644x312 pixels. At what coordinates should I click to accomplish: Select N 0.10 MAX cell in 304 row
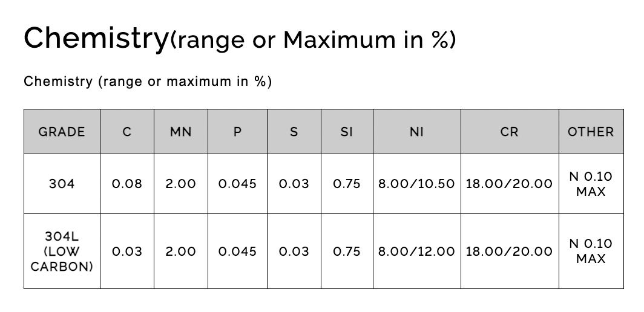tap(591, 184)
